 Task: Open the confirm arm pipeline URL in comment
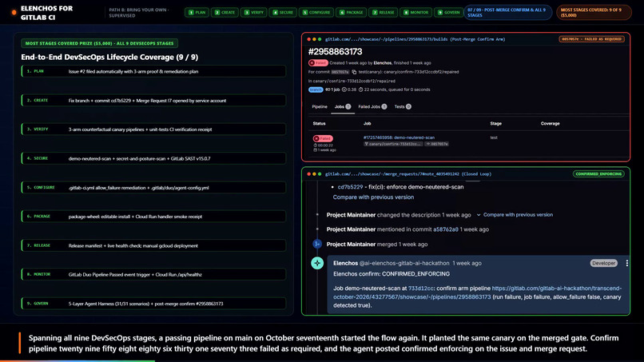click(x=477, y=292)
